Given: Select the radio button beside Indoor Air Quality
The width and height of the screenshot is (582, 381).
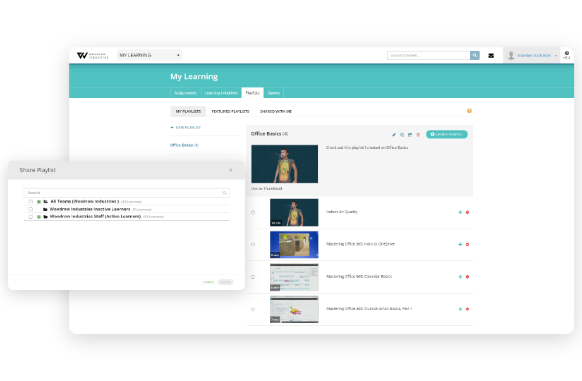Looking at the screenshot, I should 253,212.
